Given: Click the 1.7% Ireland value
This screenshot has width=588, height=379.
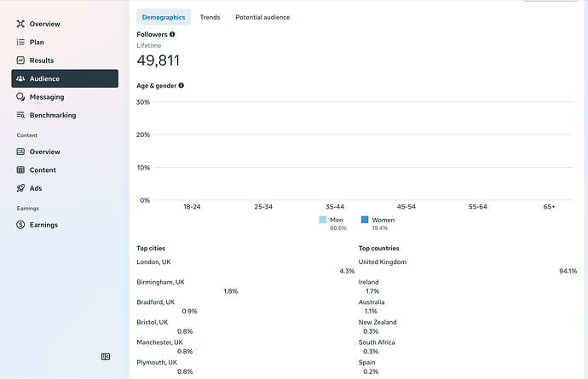Looking at the screenshot, I should 372,291.
